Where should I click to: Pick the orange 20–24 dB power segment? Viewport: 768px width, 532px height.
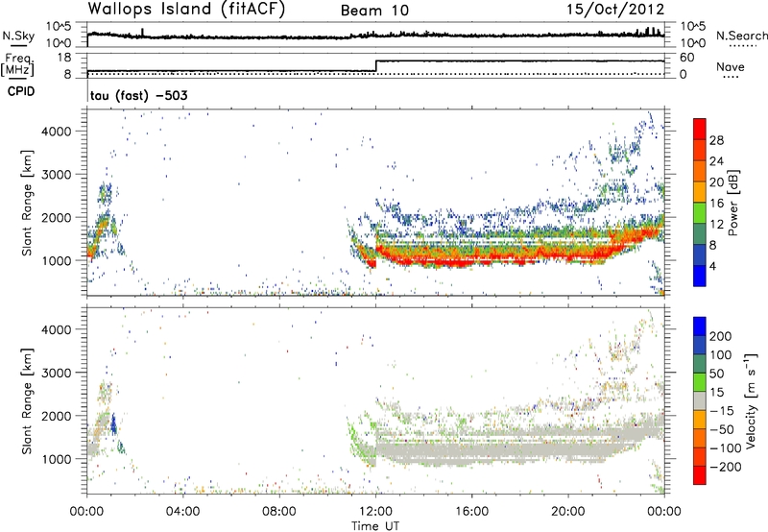[x=700, y=171]
